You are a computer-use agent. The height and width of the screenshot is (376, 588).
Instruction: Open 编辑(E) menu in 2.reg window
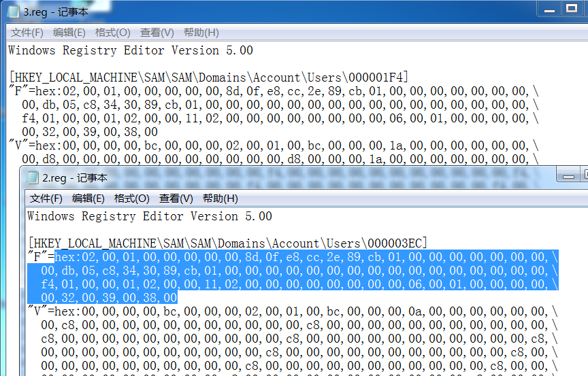(x=88, y=199)
